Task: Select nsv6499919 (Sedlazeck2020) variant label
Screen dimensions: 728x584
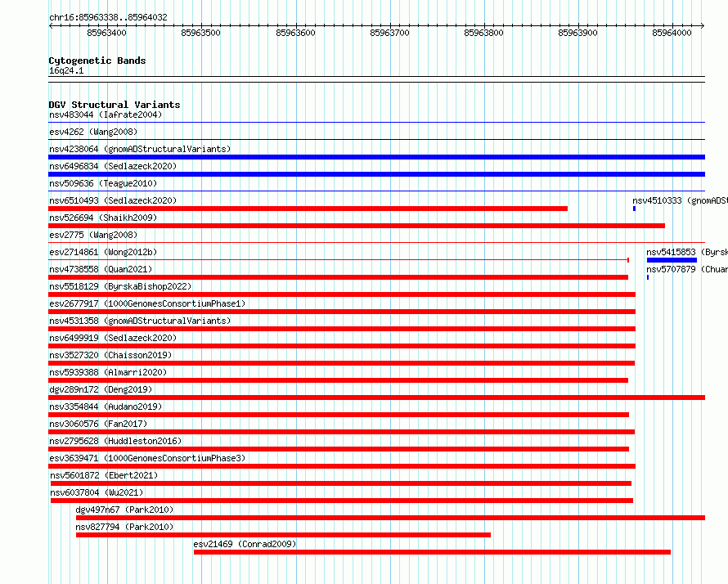Action: (113, 338)
